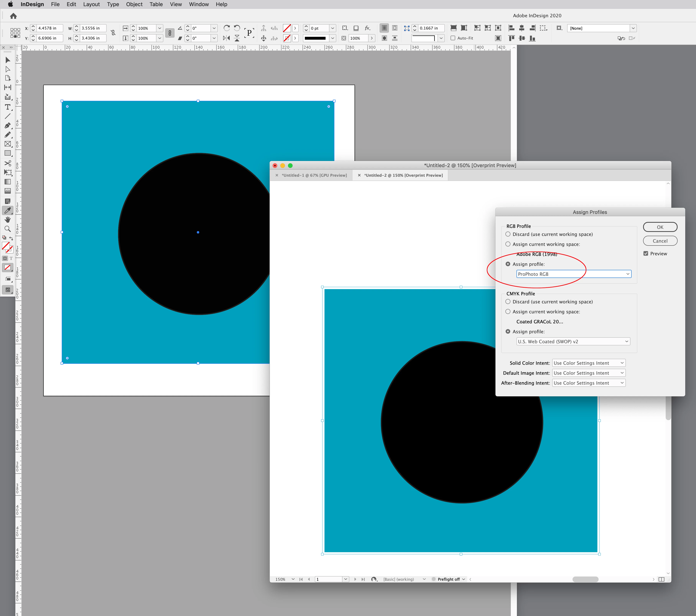
Task: Select the Rectangle Frame tool
Action: pos(7,144)
